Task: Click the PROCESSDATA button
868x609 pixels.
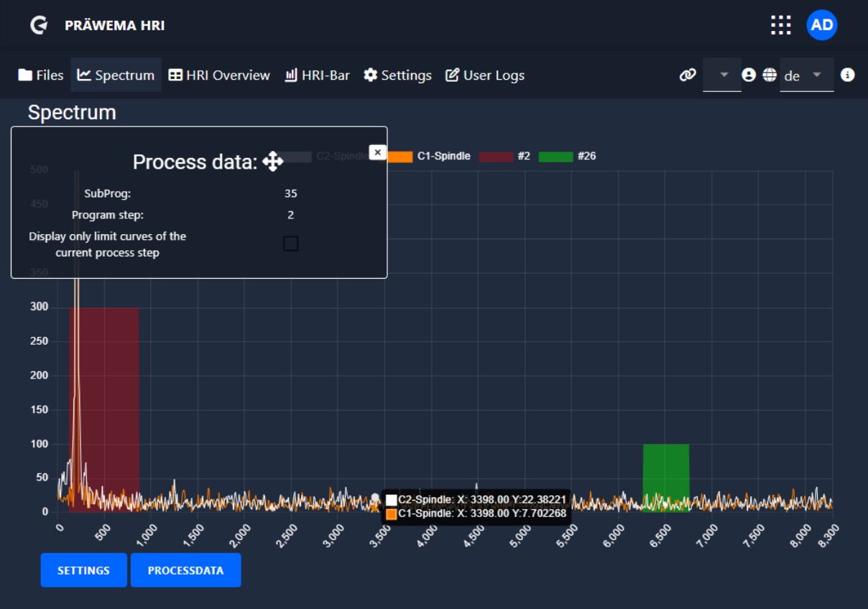Action: [x=185, y=570]
